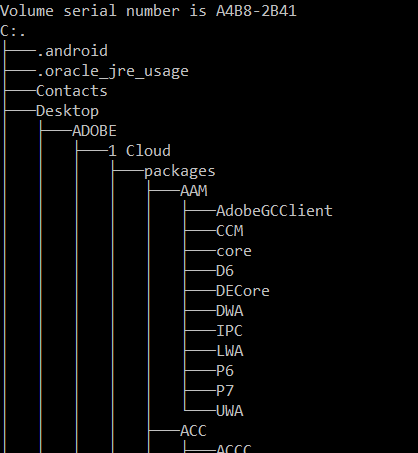This screenshot has height=453, width=418.
Task: Select the ".oracle_jre_usage" folder entry
Action: (112, 72)
